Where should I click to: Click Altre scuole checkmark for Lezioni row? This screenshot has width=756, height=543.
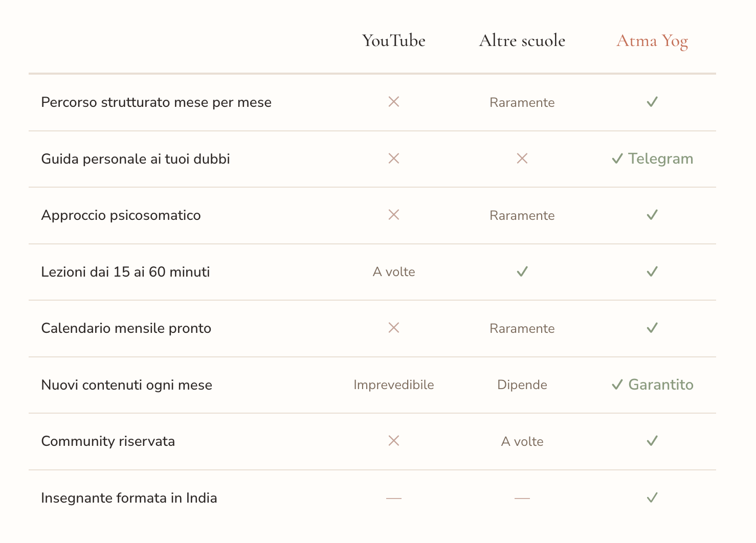click(522, 271)
